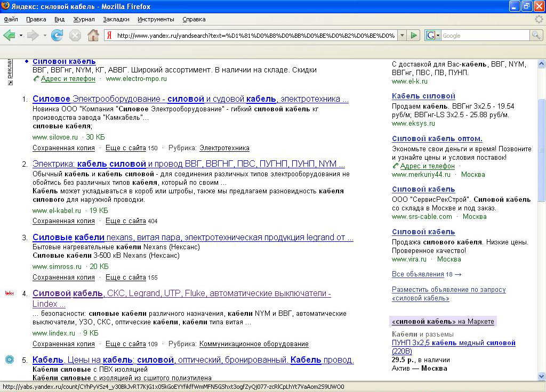Click the blue round icon beside result 5

(x=9, y=360)
